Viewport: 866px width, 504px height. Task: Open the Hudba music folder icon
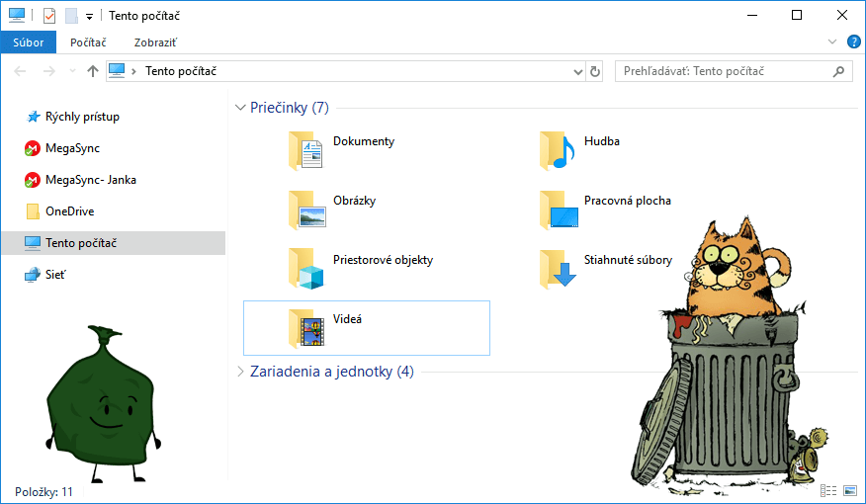pyautogui.click(x=558, y=151)
